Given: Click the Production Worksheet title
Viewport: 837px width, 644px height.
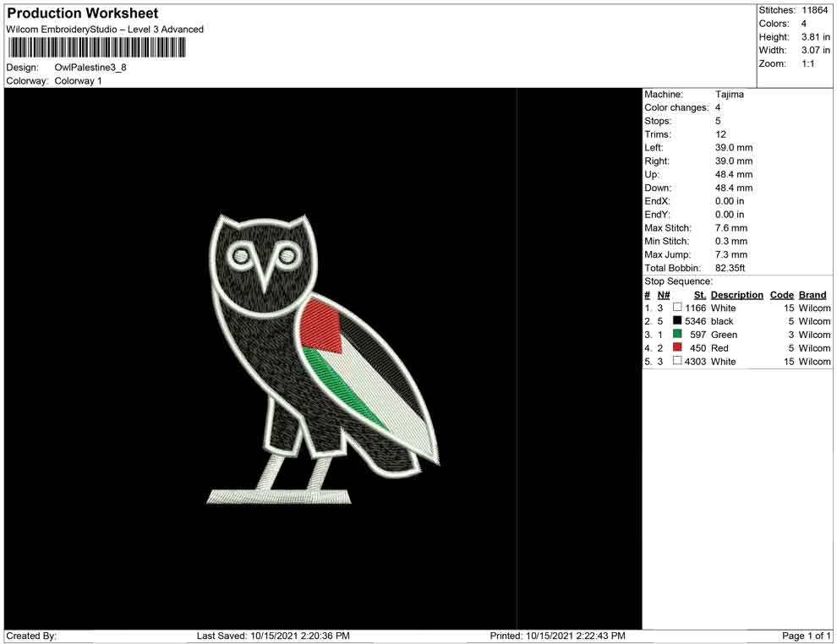Looking at the screenshot, I should (83, 14).
